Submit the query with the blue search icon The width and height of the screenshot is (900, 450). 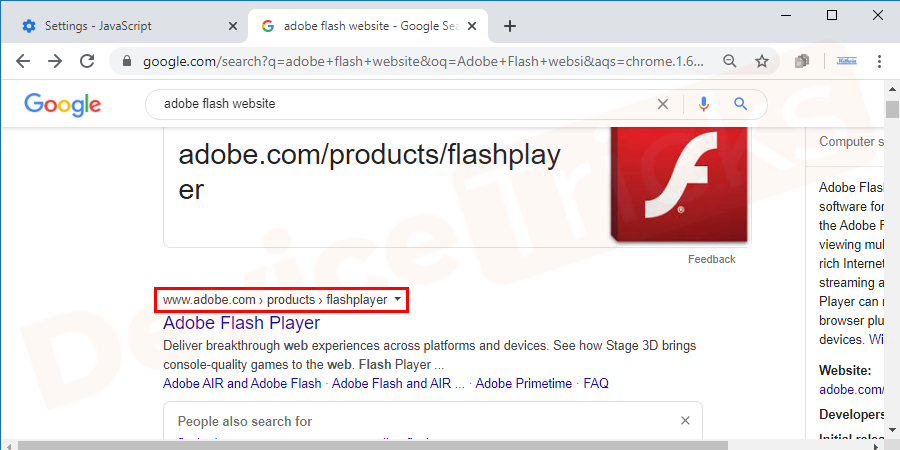741,104
